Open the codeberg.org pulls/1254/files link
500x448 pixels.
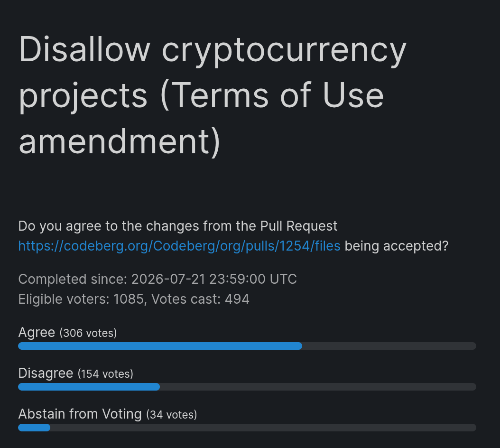[x=179, y=246]
